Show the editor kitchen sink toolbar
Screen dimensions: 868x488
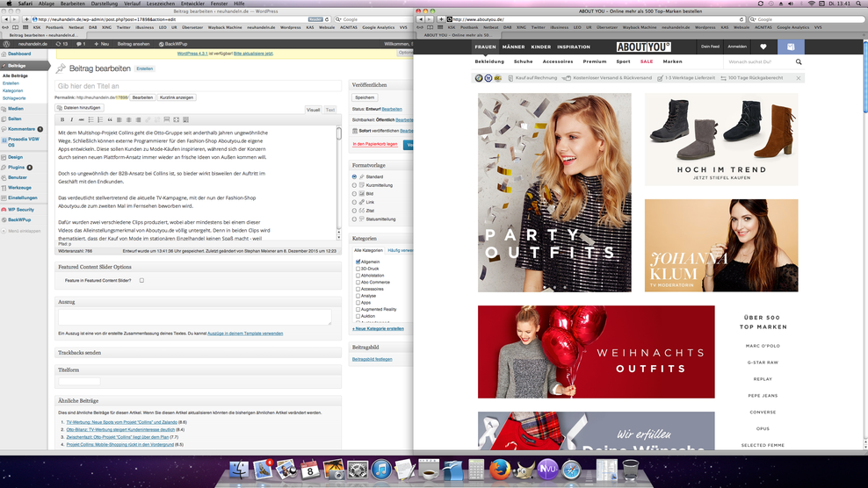[185, 119]
